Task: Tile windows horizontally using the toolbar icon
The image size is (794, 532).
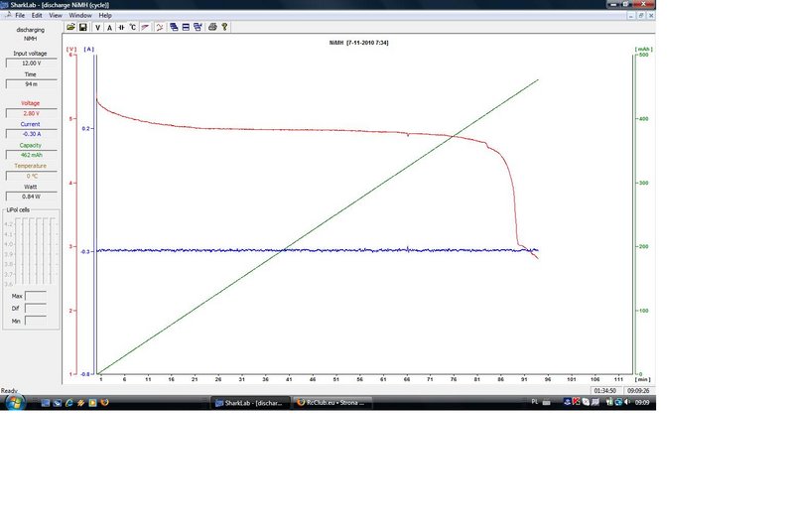Action: point(186,28)
